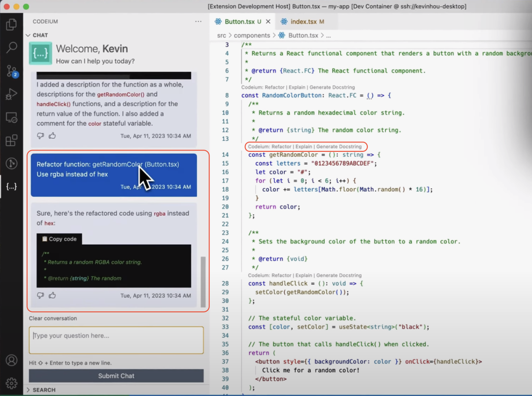532x396 pixels.
Task: Click Explain lens above RandomColorButton
Action: click(x=297, y=87)
